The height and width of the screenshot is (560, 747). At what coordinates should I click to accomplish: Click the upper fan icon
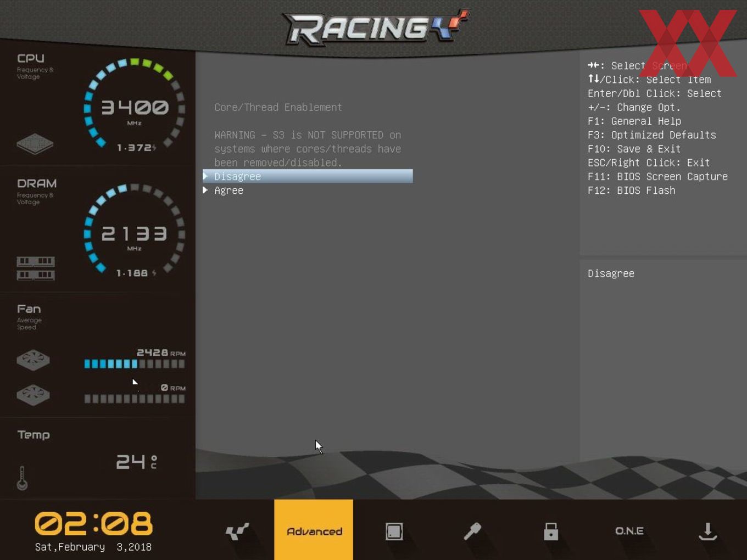33,360
